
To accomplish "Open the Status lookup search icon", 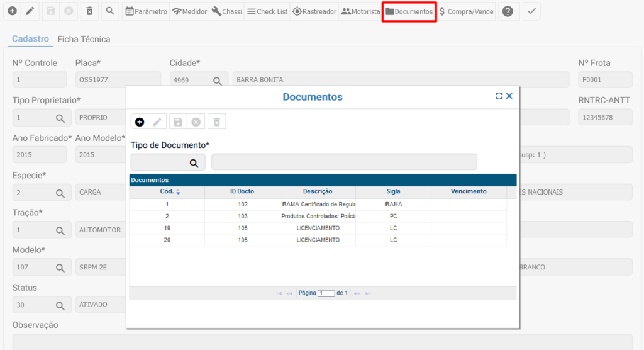I will tap(60, 305).
